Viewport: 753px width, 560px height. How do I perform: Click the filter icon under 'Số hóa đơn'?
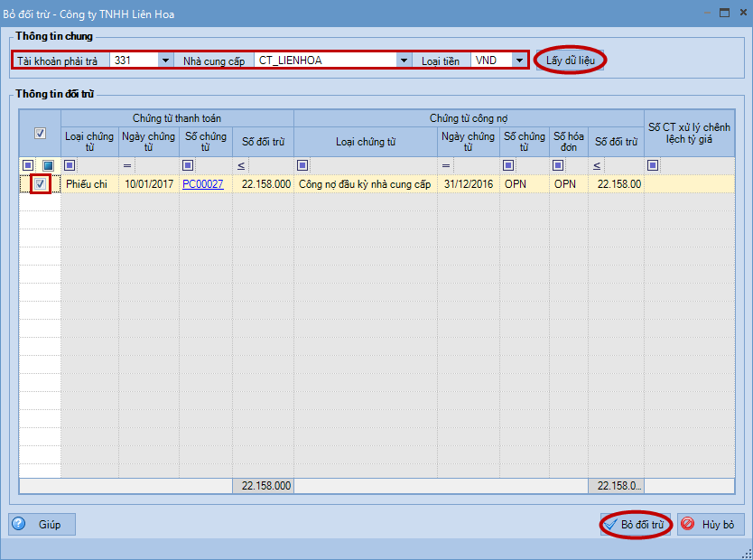pyautogui.click(x=558, y=165)
